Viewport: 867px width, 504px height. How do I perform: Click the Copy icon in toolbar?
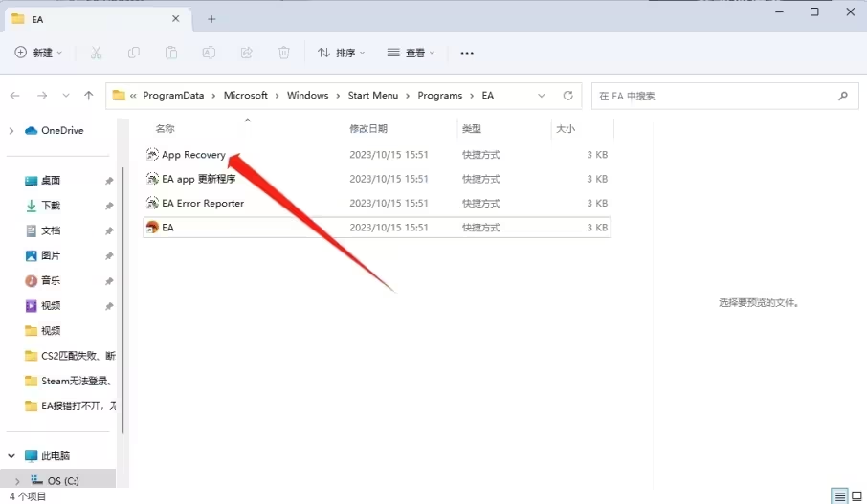pyautogui.click(x=134, y=53)
